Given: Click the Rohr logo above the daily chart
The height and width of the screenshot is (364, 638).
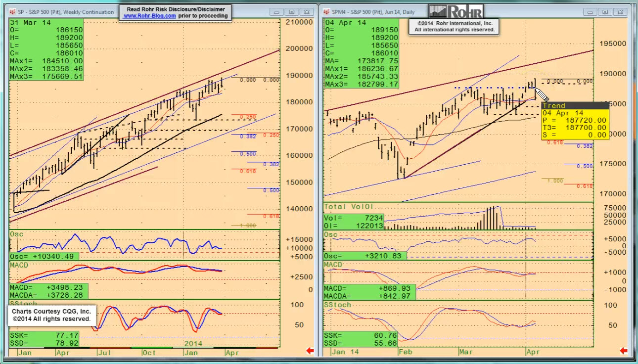Looking at the screenshot, I should 456,11.
